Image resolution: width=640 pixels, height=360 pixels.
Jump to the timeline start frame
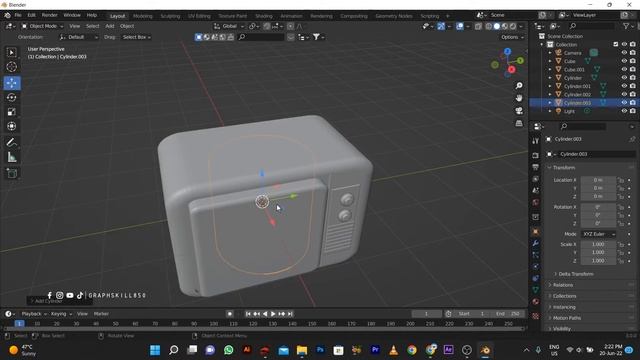[x=248, y=314]
